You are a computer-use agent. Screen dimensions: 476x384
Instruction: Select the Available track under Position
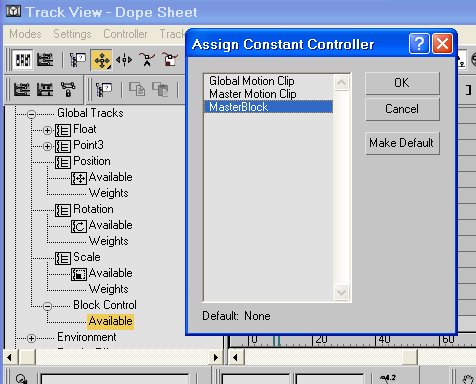tap(110, 177)
